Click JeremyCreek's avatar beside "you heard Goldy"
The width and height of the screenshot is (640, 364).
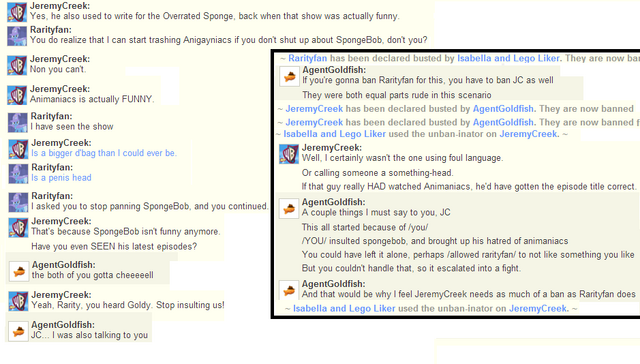18,301
